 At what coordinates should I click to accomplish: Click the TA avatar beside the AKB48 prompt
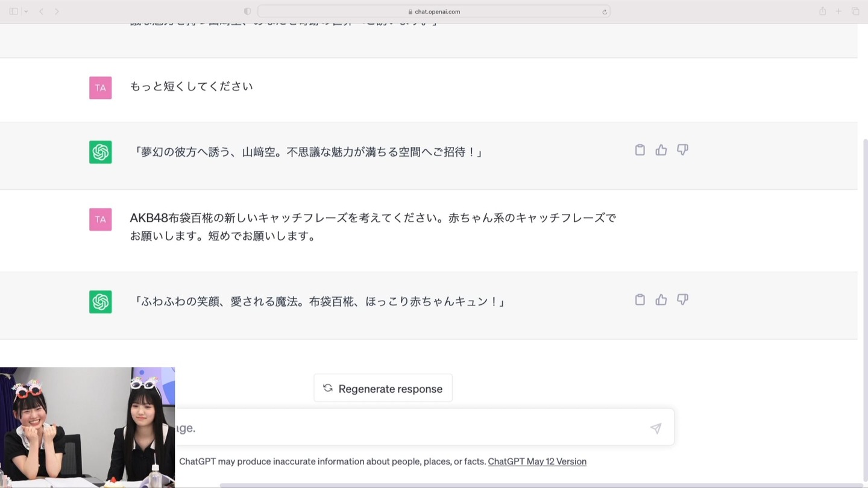pyautogui.click(x=100, y=219)
